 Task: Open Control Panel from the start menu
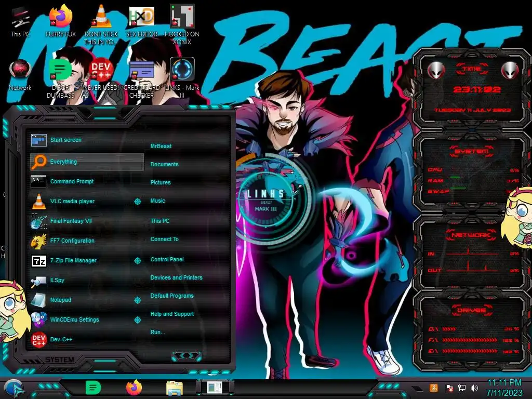tap(167, 260)
